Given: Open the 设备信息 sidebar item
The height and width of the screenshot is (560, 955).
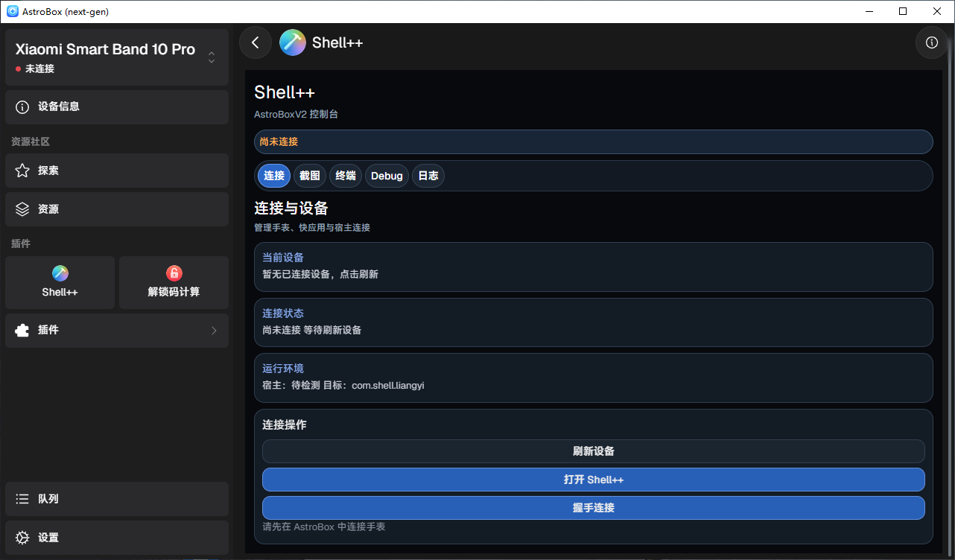Looking at the screenshot, I should (x=117, y=106).
